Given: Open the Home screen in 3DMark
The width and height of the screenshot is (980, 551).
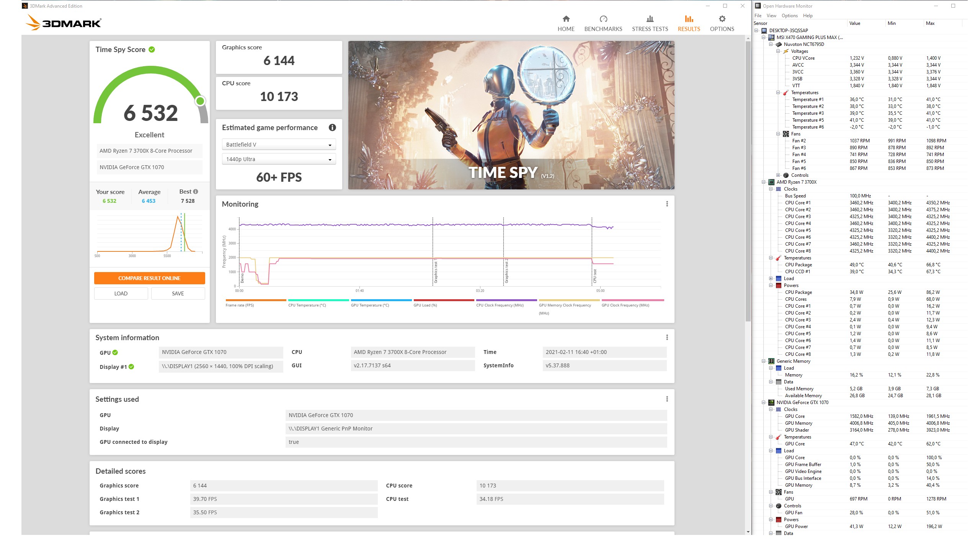Looking at the screenshot, I should (x=566, y=22).
